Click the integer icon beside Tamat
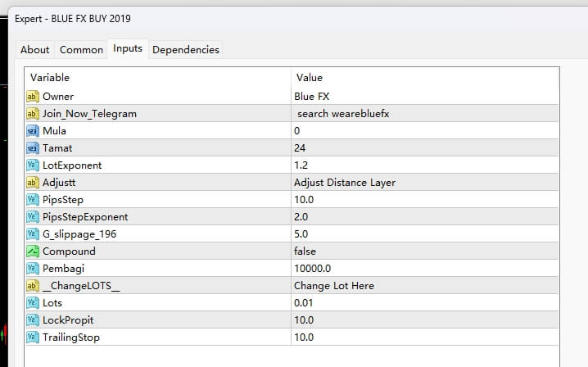 (33, 148)
